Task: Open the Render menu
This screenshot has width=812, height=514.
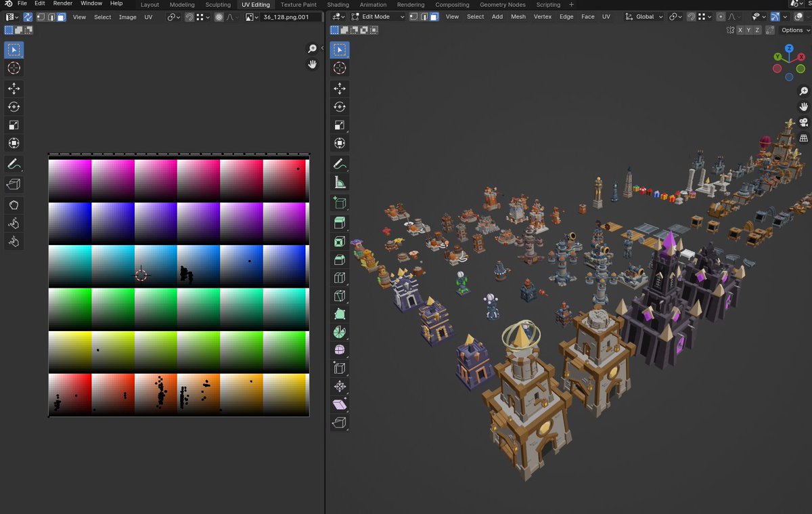Action: [63, 4]
